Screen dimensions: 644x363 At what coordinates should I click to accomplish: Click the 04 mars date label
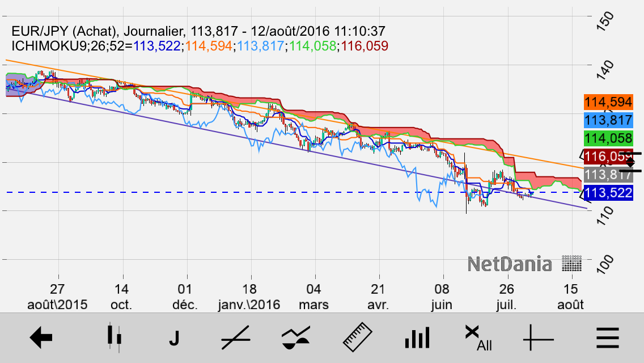click(x=314, y=297)
